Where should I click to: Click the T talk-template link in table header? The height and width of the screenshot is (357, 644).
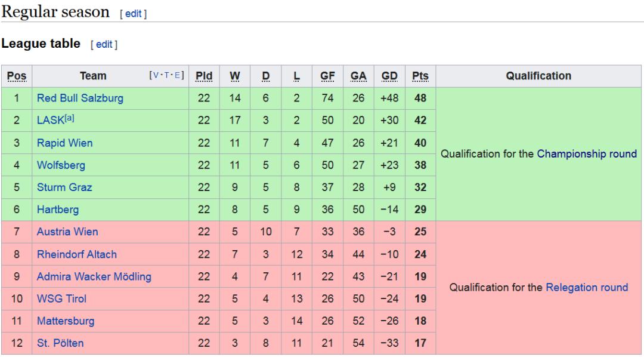point(167,75)
